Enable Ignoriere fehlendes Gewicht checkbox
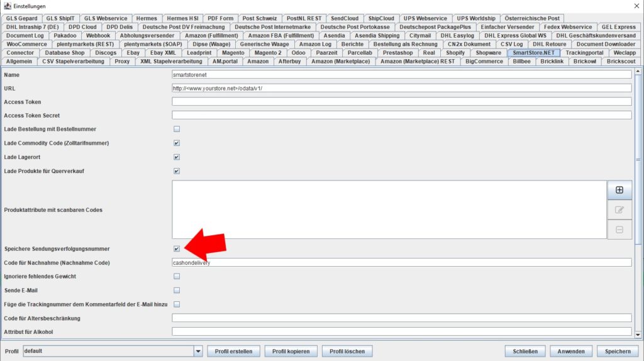Screen dimensions: 644x361 click(177, 276)
